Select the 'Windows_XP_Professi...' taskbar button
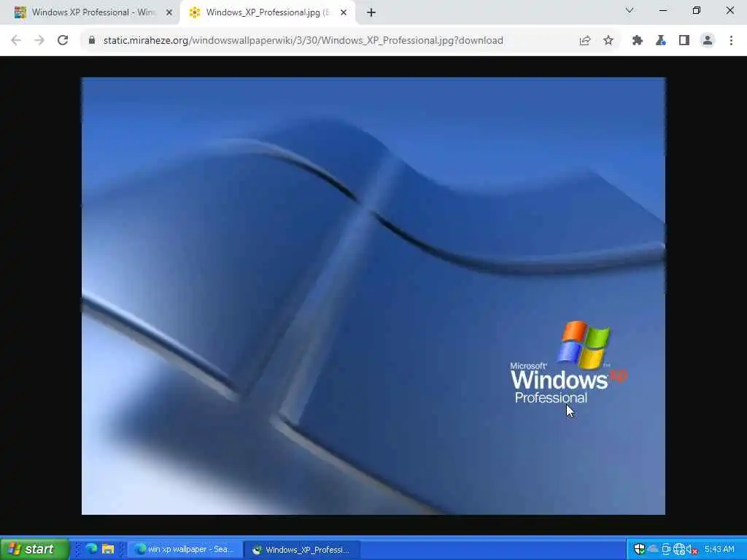The height and width of the screenshot is (560, 747). (301, 550)
